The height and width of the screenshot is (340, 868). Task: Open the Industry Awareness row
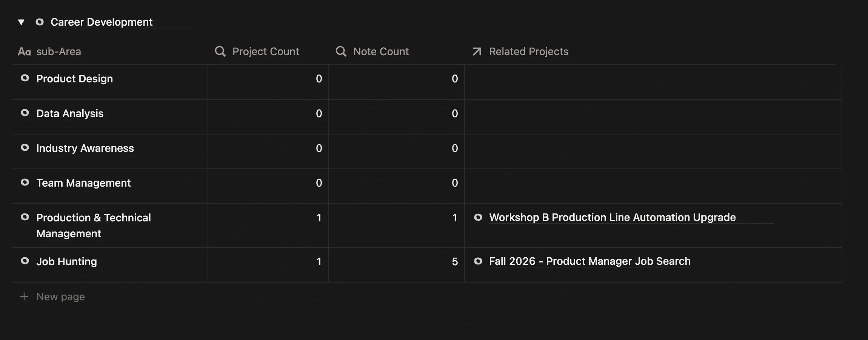[x=85, y=148]
